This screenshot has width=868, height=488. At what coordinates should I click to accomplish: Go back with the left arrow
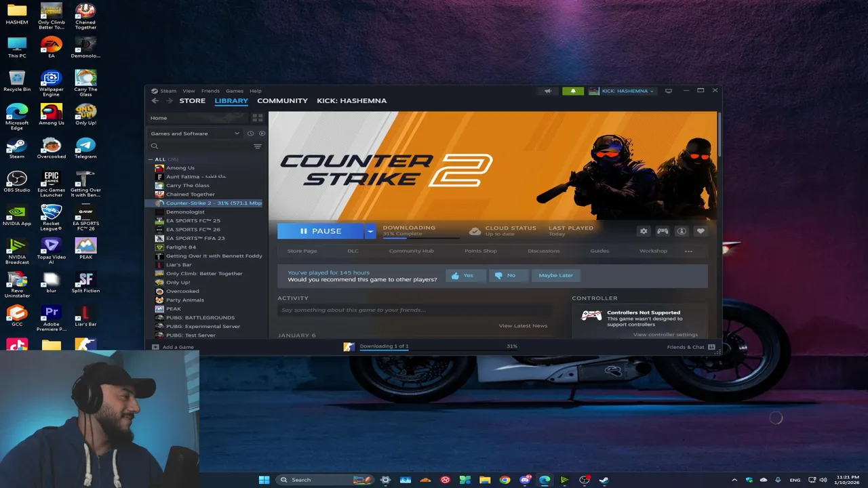[x=155, y=101]
